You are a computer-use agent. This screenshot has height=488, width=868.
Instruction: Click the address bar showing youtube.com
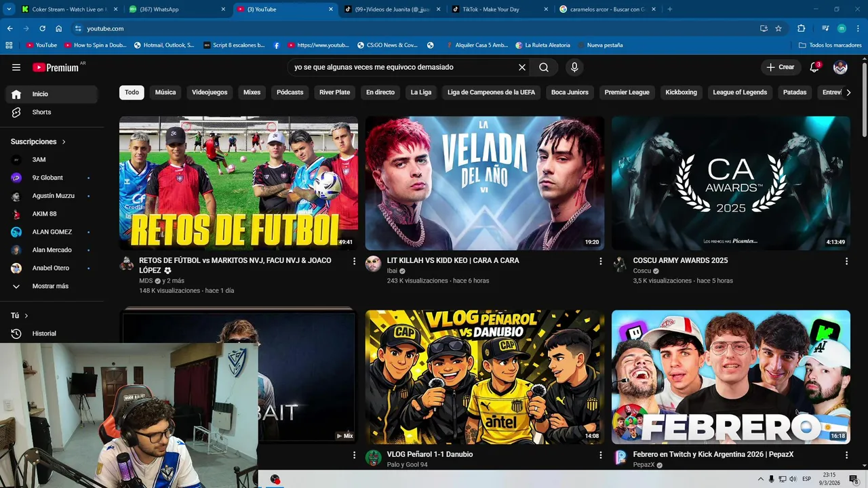click(x=414, y=28)
